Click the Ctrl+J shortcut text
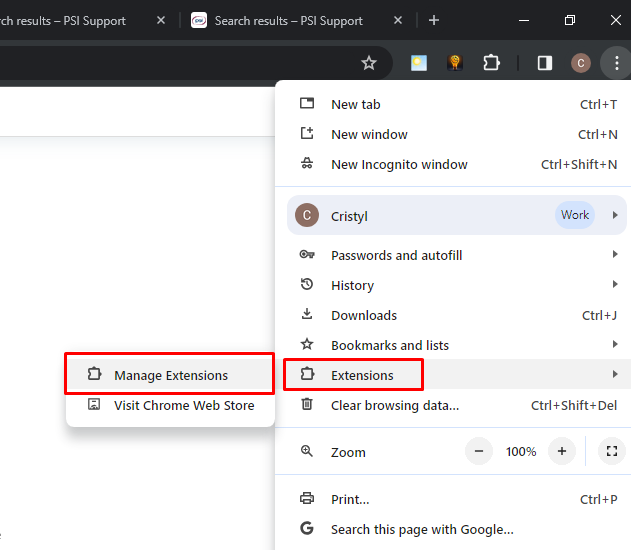This screenshot has height=550, width=631. pyautogui.click(x=599, y=315)
